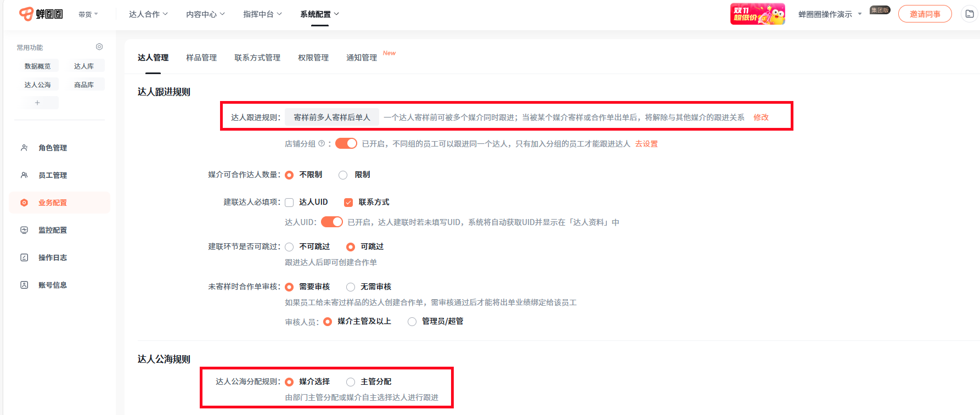Switch to the 权限管理 tab
The height and width of the screenshot is (415, 980).
[x=313, y=58]
